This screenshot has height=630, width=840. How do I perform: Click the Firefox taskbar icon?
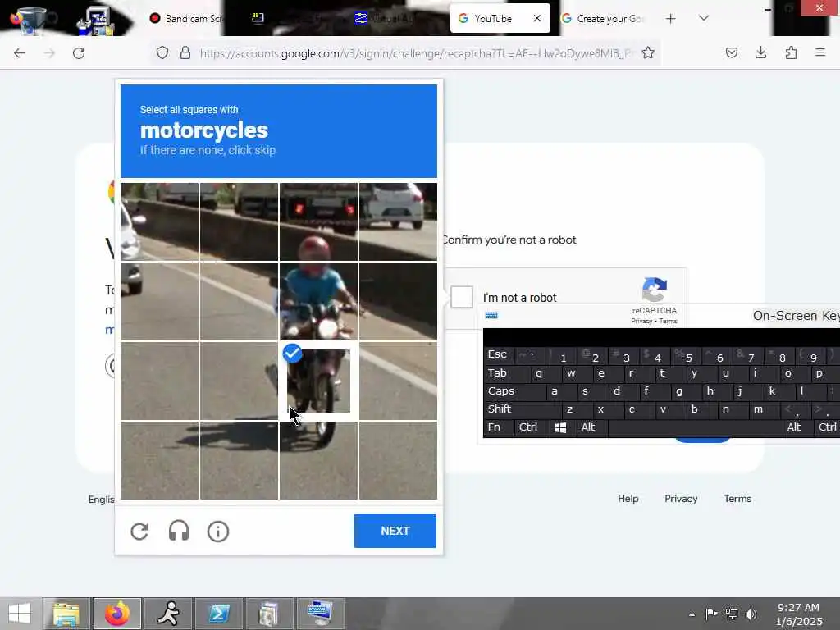(117, 614)
